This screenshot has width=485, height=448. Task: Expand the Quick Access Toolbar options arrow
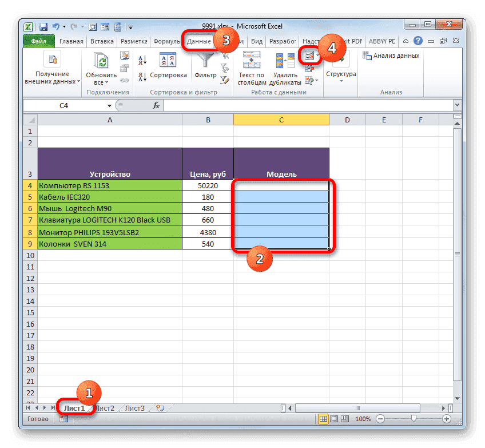[130, 26]
